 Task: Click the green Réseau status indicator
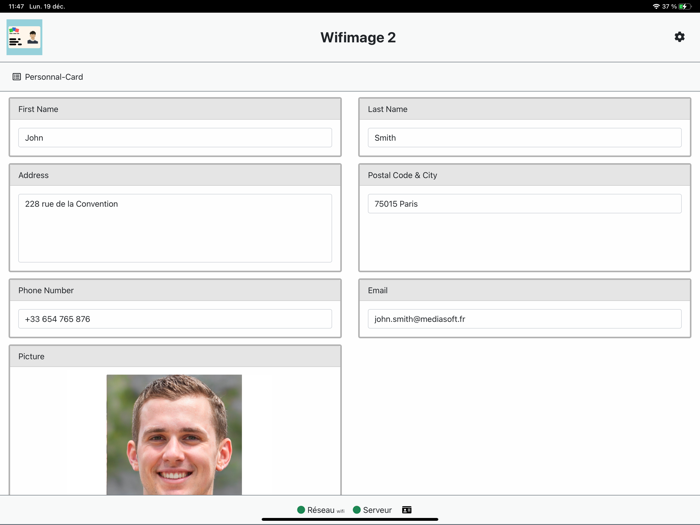[x=301, y=510]
